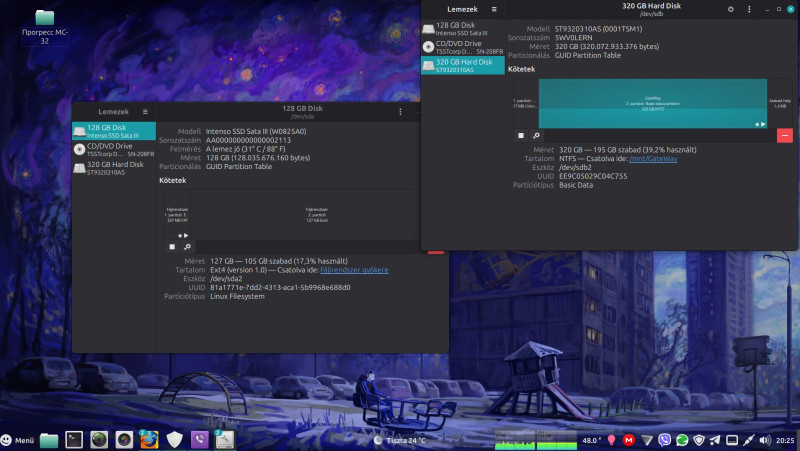
Task: Open shield security tray icon
Action: tap(699, 440)
